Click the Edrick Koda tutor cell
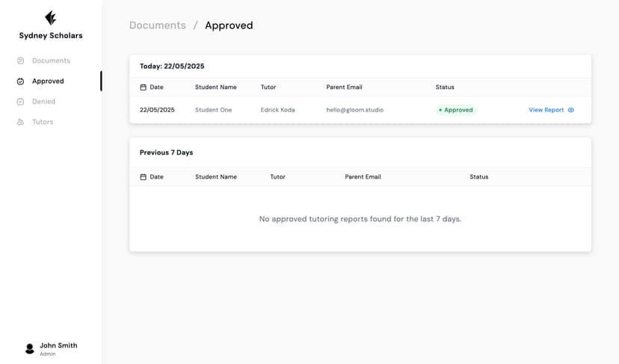The width and height of the screenshot is (619, 364). tap(277, 110)
